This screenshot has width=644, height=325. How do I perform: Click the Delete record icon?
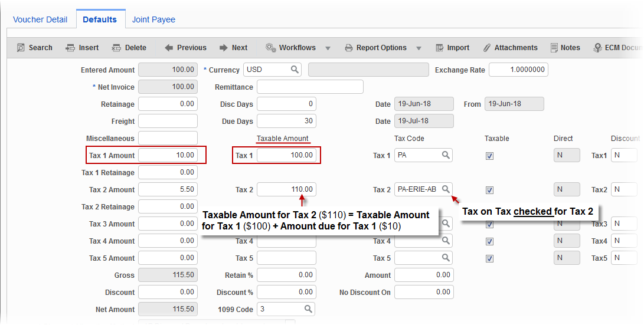pos(116,48)
